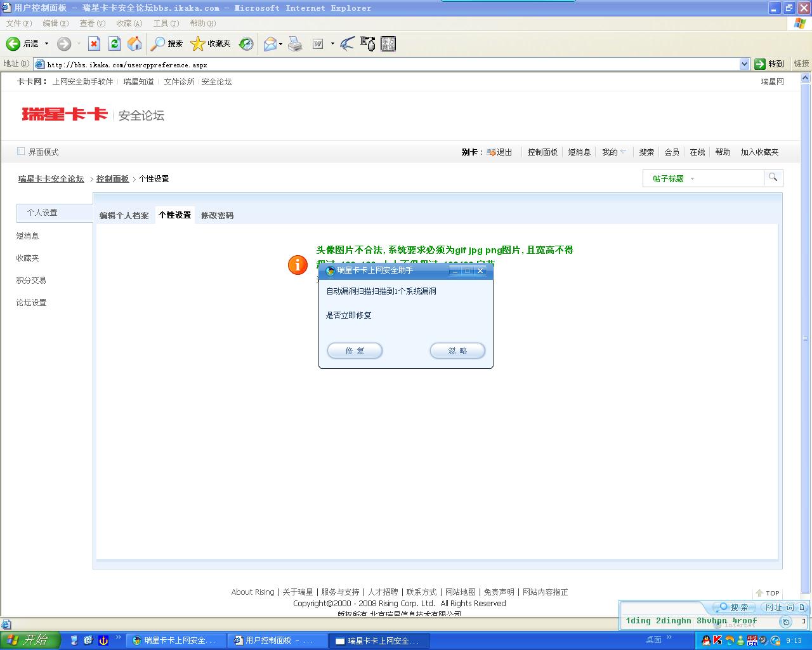
Task: Open the 短消息 link in top navigation
Action: (x=579, y=152)
